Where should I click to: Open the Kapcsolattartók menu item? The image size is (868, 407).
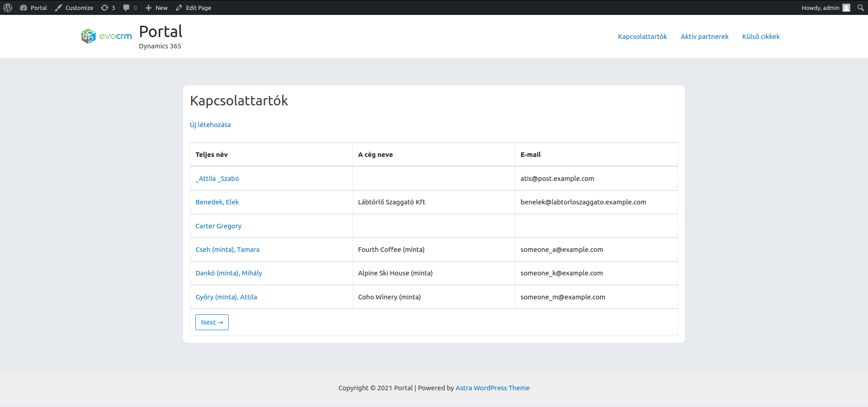coord(642,37)
